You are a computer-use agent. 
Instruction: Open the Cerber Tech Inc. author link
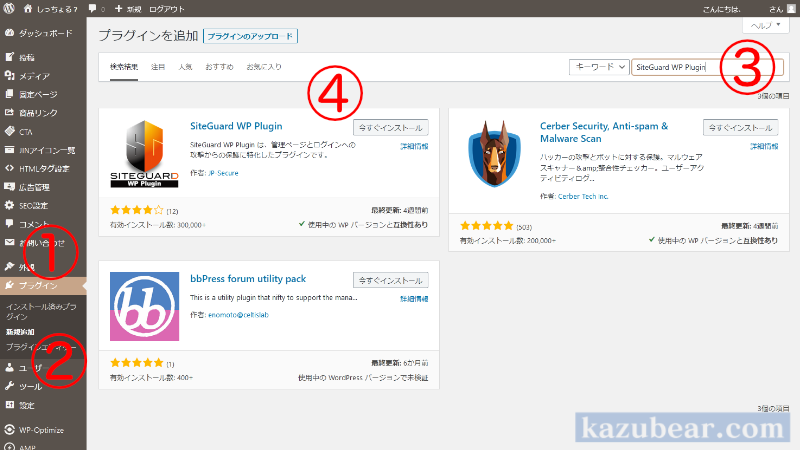[x=583, y=196]
